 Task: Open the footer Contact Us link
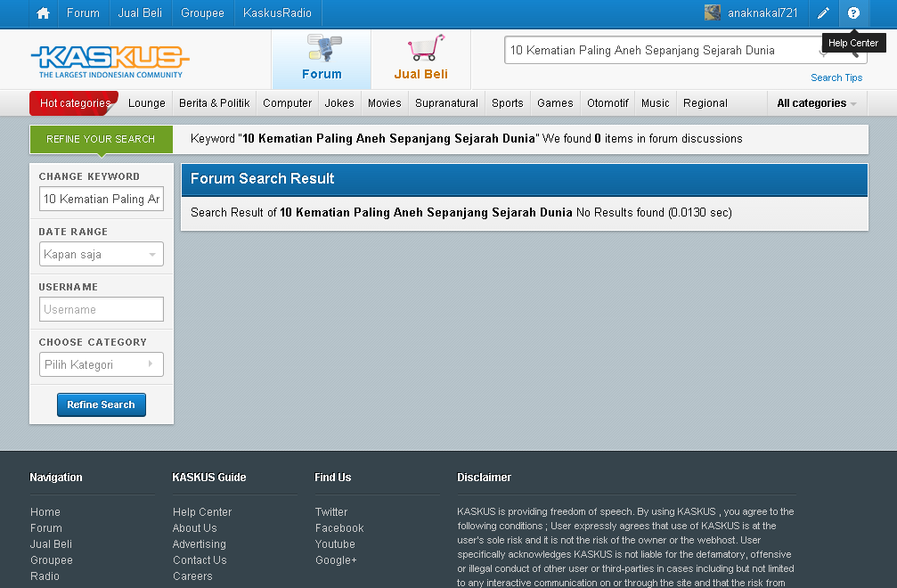tap(200, 560)
